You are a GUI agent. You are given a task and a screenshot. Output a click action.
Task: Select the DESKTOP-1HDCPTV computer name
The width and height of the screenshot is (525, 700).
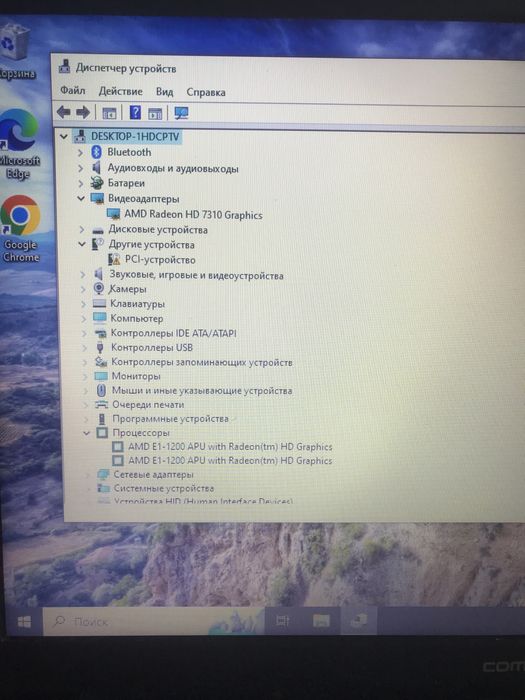point(135,137)
